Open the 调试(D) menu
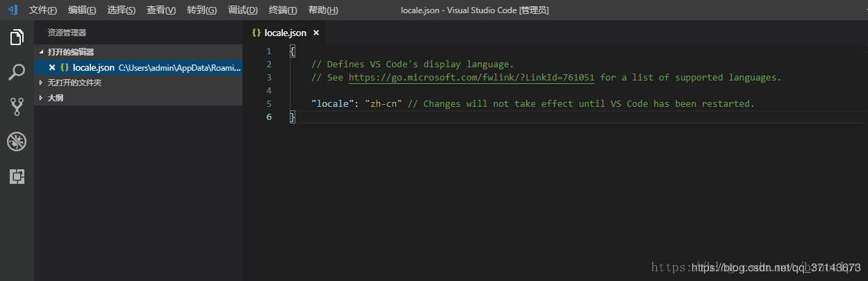 (243, 10)
